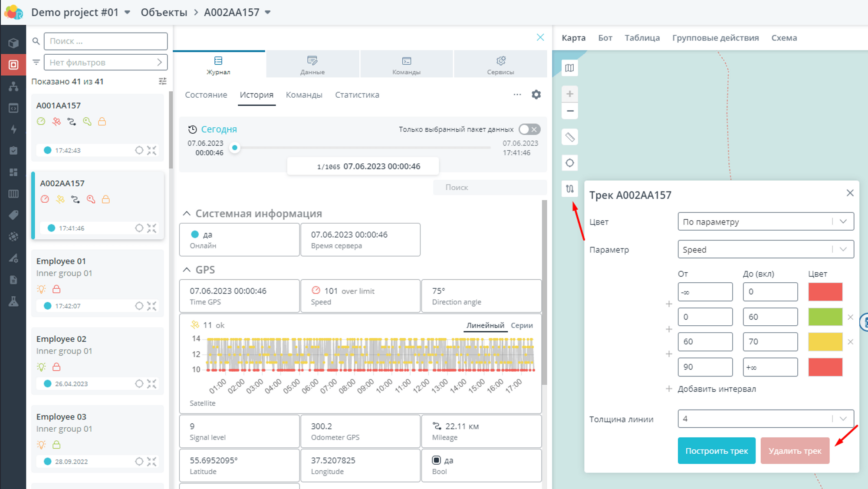Toggle Только выбранный пакет данных switch

(x=529, y=129)
